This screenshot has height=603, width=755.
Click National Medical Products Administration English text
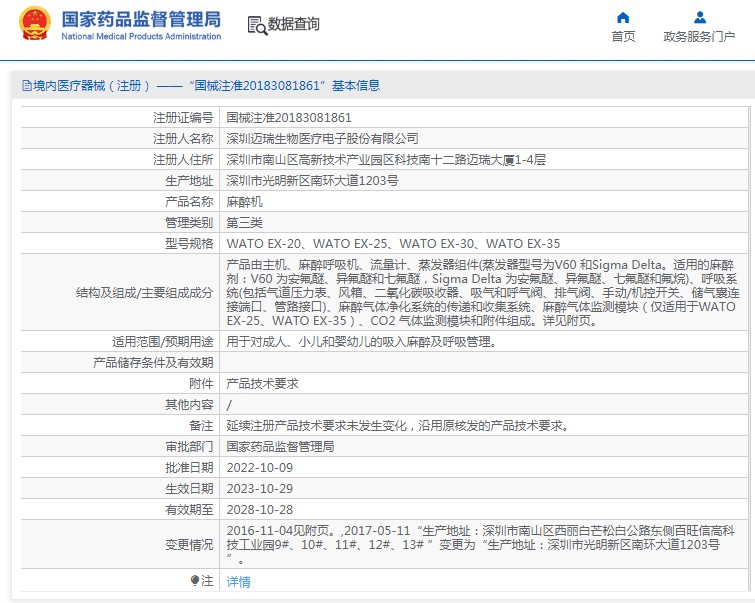(141, 37)
